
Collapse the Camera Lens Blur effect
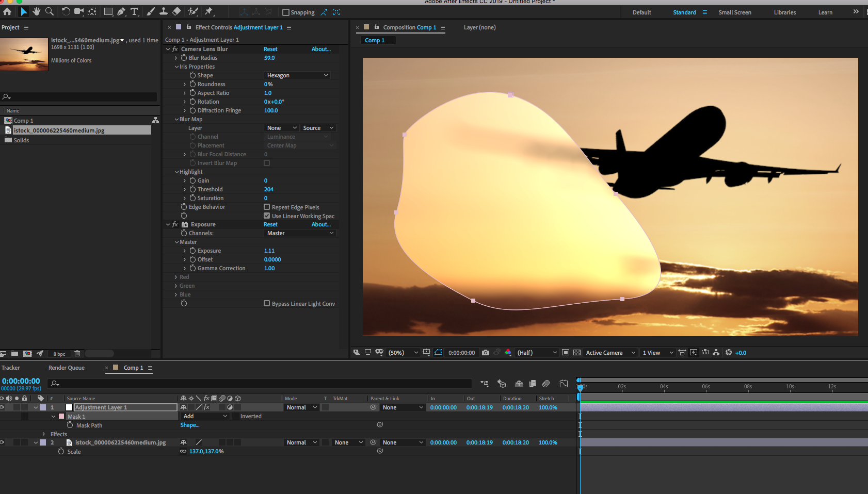pyautogui.click(x=168, y=50)
